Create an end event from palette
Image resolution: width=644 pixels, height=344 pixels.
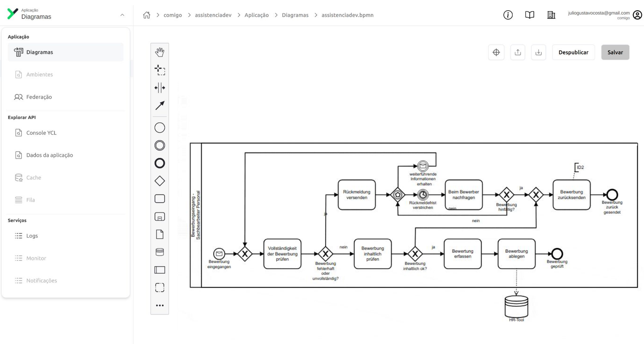(159, 163)
